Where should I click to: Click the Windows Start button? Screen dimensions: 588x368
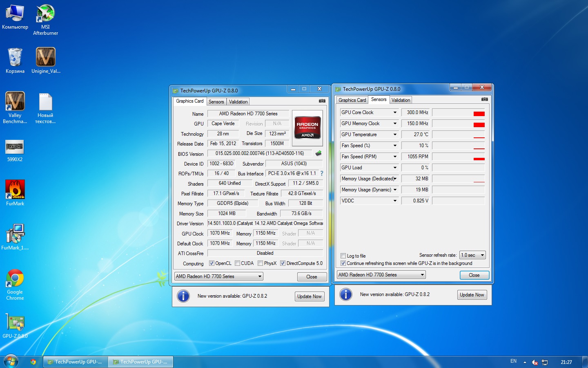(11, 361)
